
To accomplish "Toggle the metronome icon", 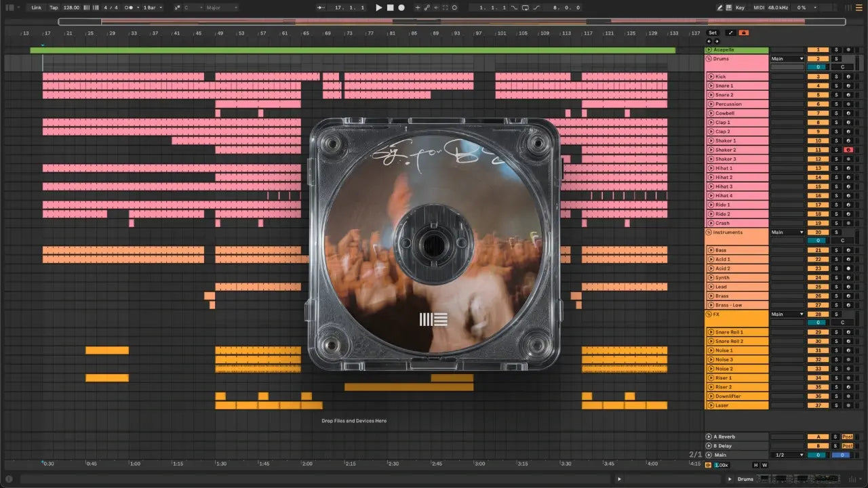I will (x=129, y=7).
